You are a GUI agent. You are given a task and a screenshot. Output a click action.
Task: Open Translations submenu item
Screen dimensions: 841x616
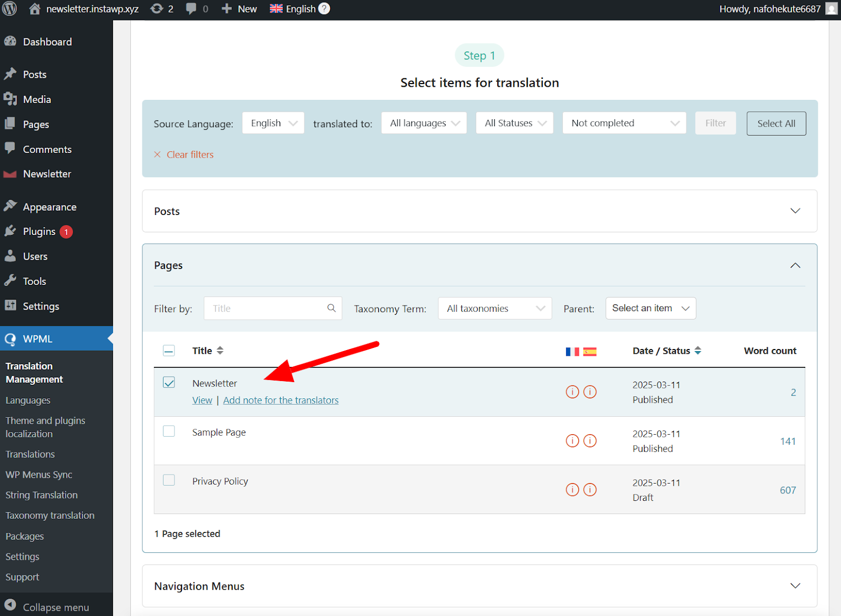click(30, 454)
